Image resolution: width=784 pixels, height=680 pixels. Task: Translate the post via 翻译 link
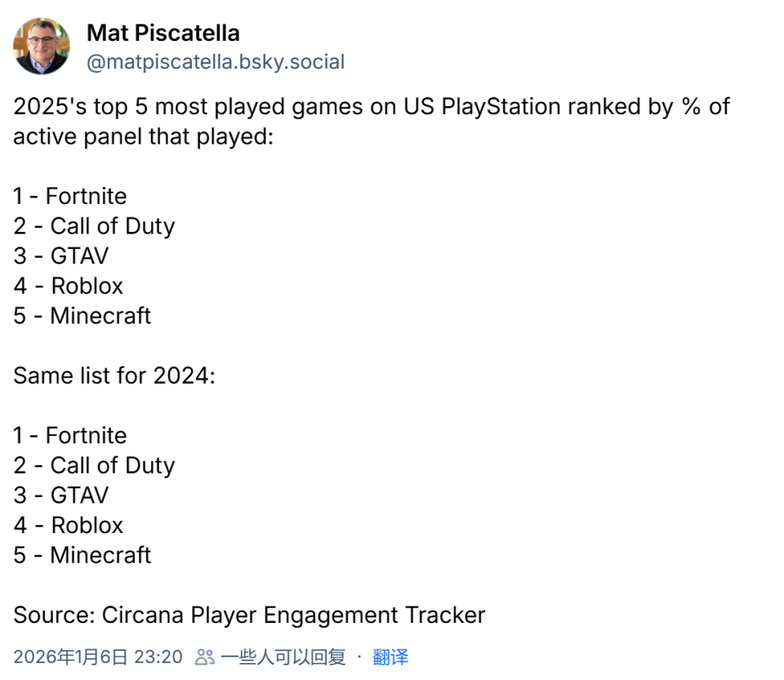tap(390, 657)
